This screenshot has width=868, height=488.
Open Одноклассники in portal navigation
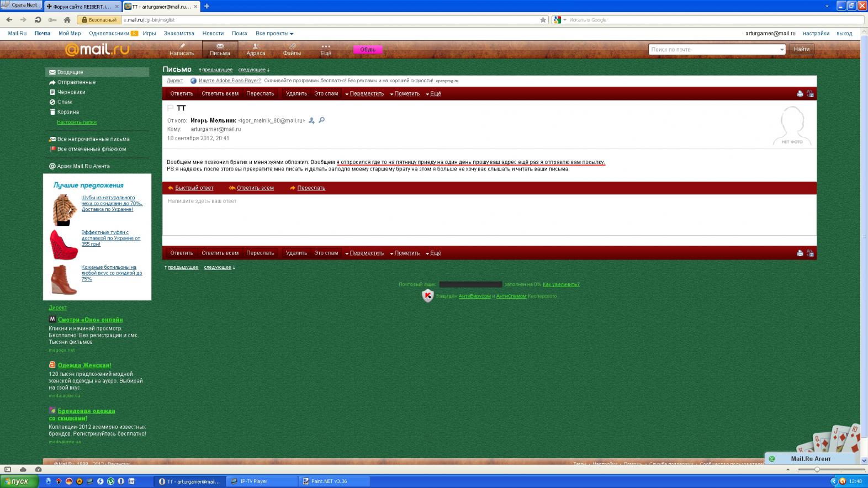pyautogui.click(x=109, y=34)
